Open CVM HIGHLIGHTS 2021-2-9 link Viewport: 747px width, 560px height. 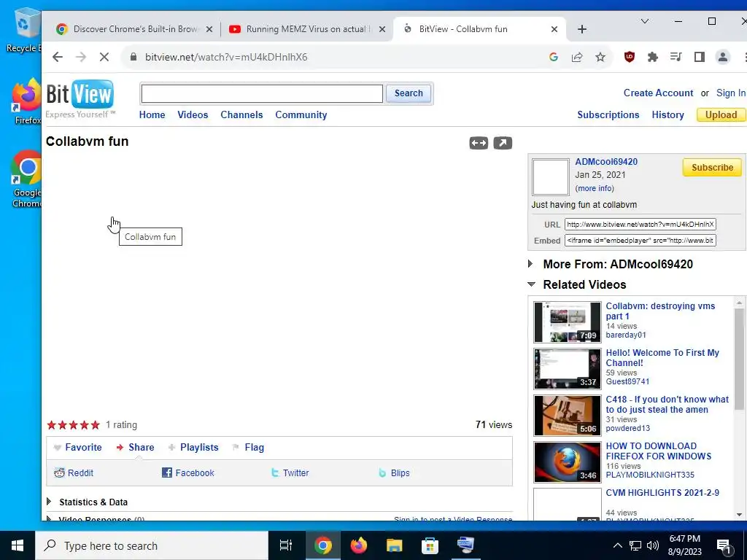point(662,493)
